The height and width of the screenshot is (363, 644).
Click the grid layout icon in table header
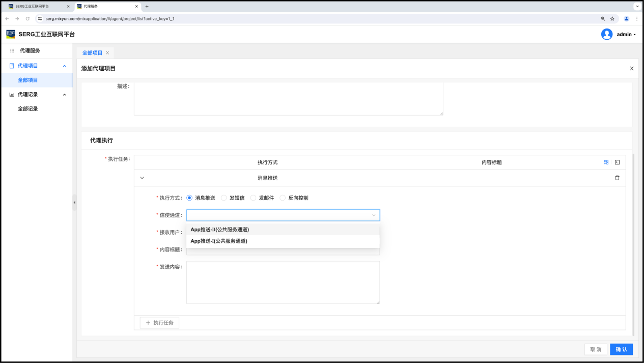tap(606, 162)
